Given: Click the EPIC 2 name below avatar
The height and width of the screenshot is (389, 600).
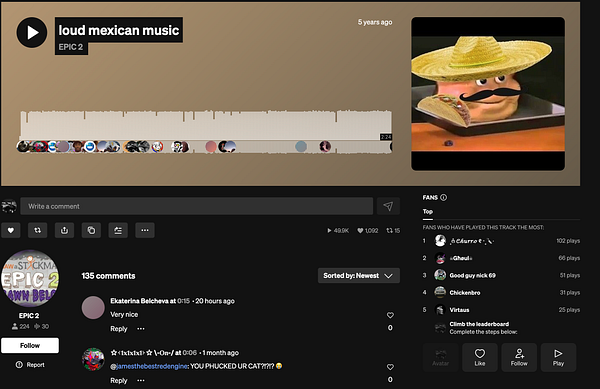Looking at the screenshot, I should (x=29, y=316).
